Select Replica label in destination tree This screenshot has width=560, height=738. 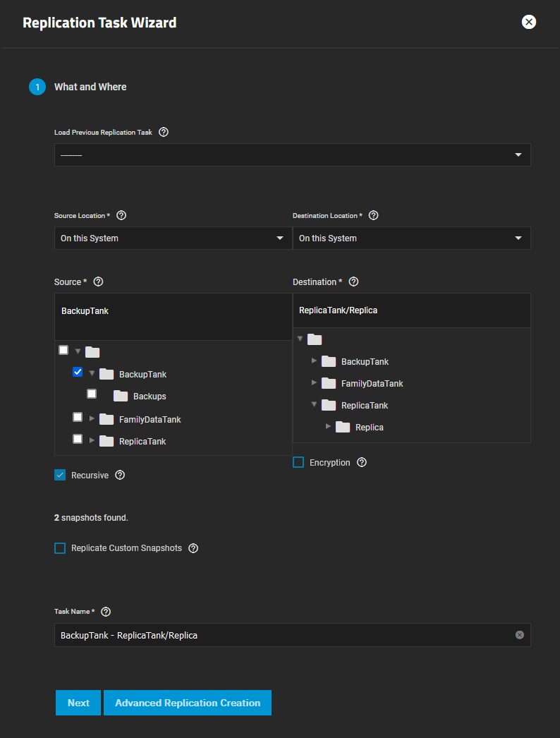[370, 428]
